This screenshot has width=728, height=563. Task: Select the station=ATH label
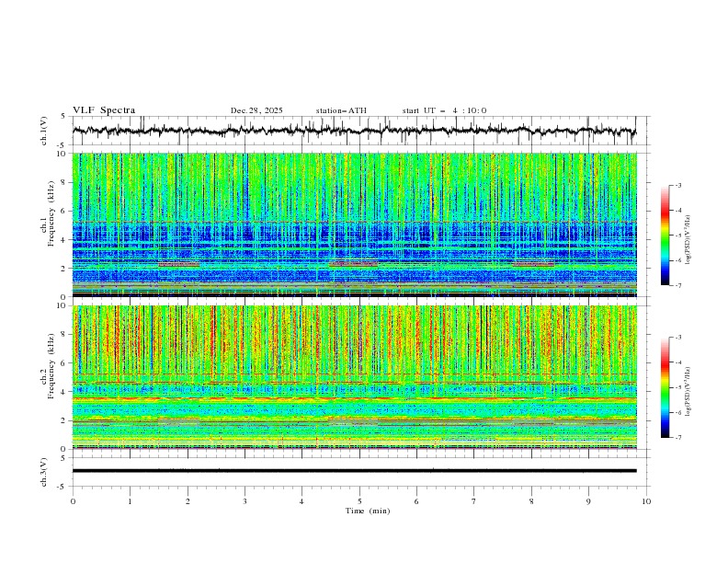pyautogui.click(x=341, y=110)
